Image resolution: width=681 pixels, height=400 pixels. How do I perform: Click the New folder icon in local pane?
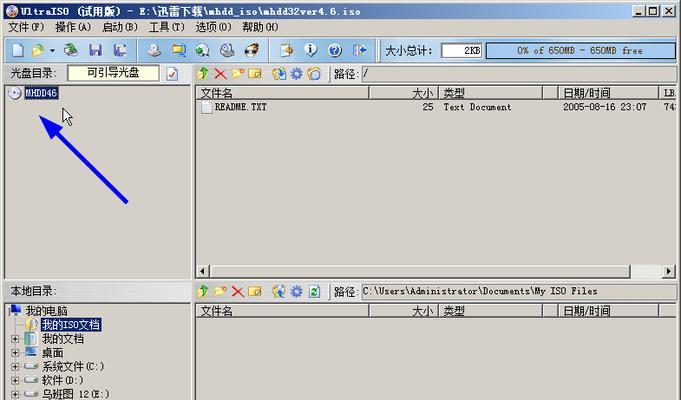point(221,291)
